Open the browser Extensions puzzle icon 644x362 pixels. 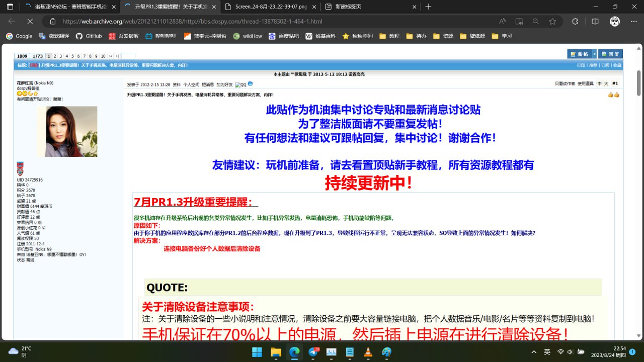(x=575, y=22)
